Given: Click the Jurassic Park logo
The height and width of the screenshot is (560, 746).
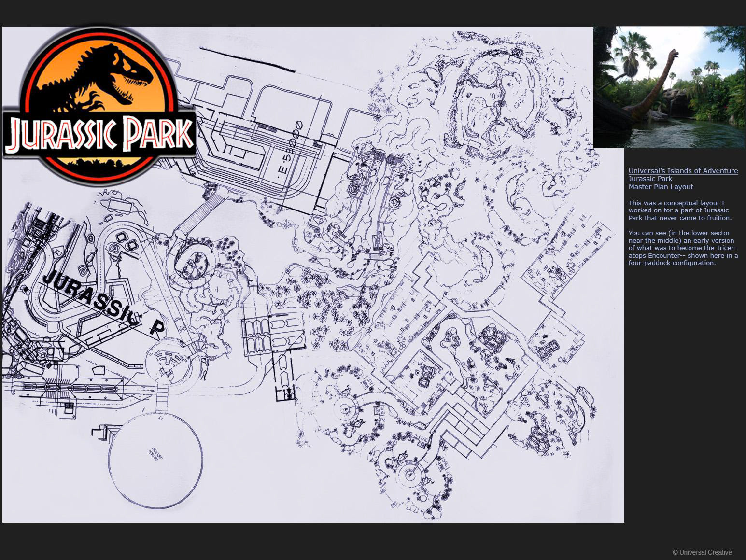Looking at the screenshot, I should coord(99,105).
